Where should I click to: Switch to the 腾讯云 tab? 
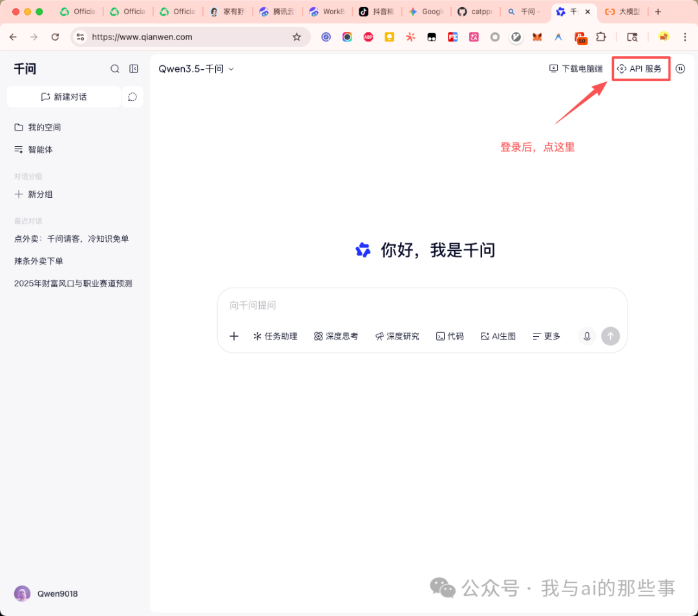coord(277,12)
